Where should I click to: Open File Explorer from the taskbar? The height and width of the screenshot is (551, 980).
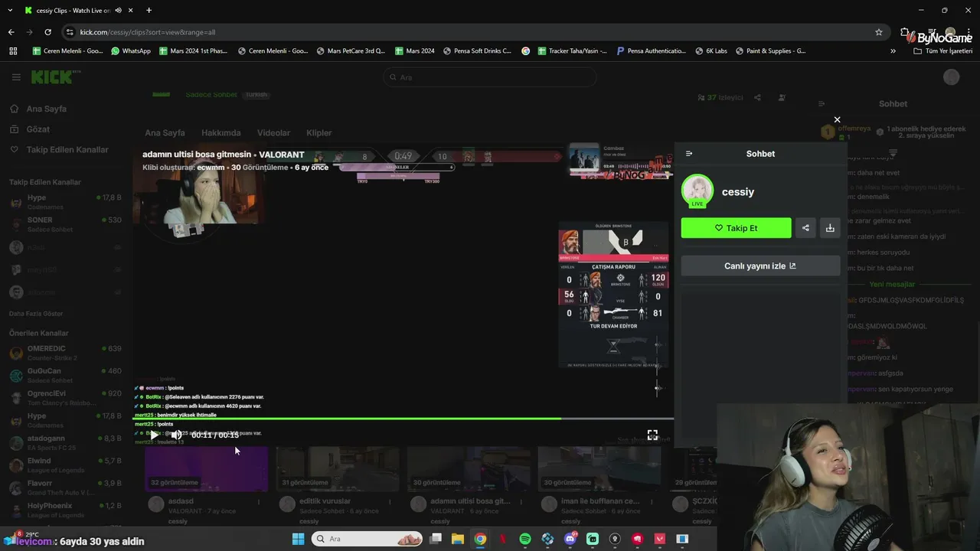[458, 539]
